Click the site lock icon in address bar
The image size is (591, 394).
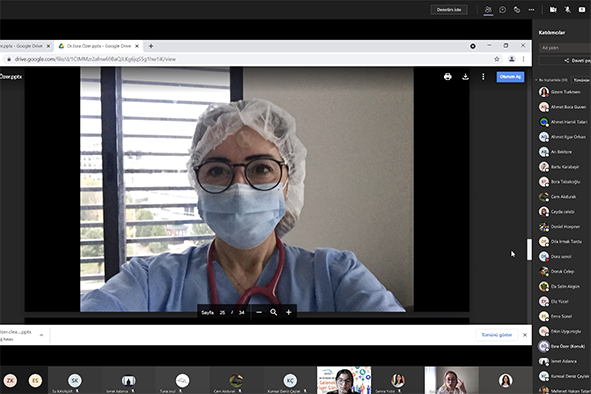click(9, 59)
